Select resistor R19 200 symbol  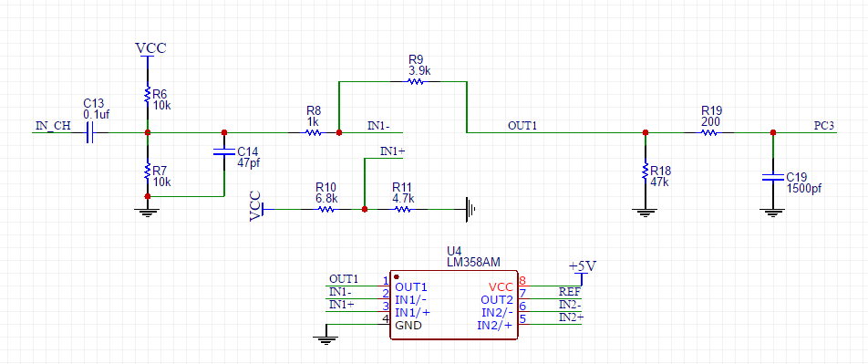click(709, 133)
